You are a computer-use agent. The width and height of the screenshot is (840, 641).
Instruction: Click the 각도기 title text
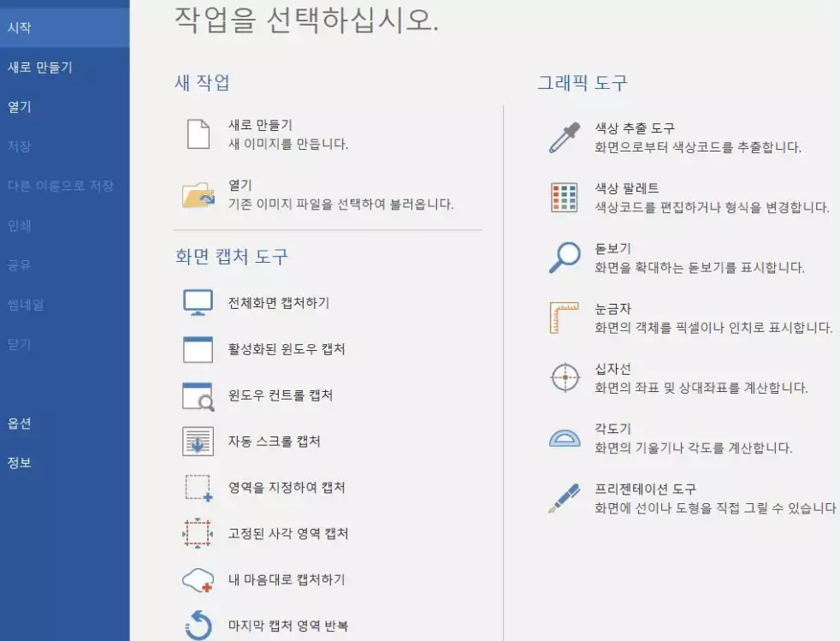click(612, 429)
